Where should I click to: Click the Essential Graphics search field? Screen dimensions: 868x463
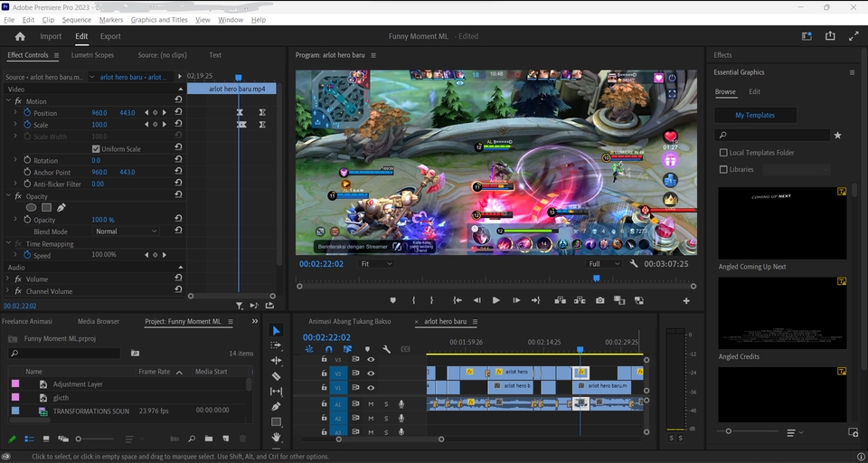click(x=772, y=135)
